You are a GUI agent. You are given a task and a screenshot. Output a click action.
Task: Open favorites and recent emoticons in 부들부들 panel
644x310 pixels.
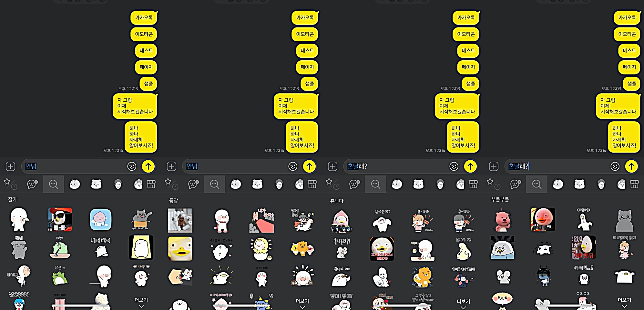[494, 184]
